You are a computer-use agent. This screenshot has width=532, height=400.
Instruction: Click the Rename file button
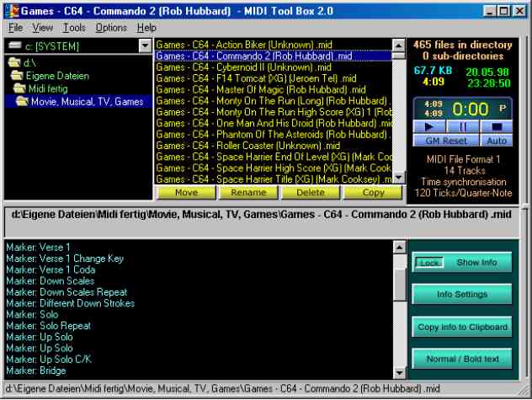248,193
